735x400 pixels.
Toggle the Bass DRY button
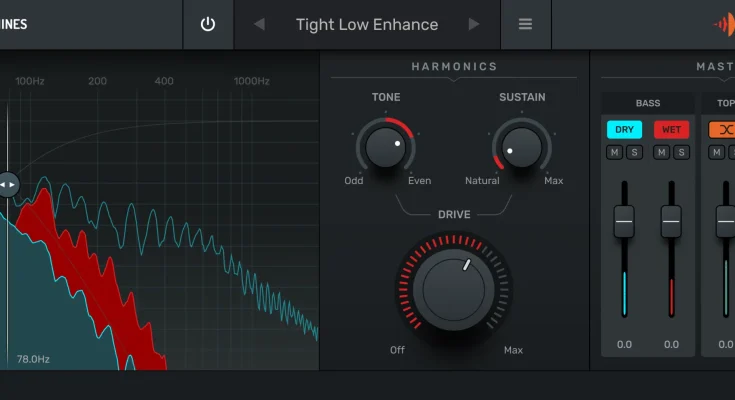point(624,130)
